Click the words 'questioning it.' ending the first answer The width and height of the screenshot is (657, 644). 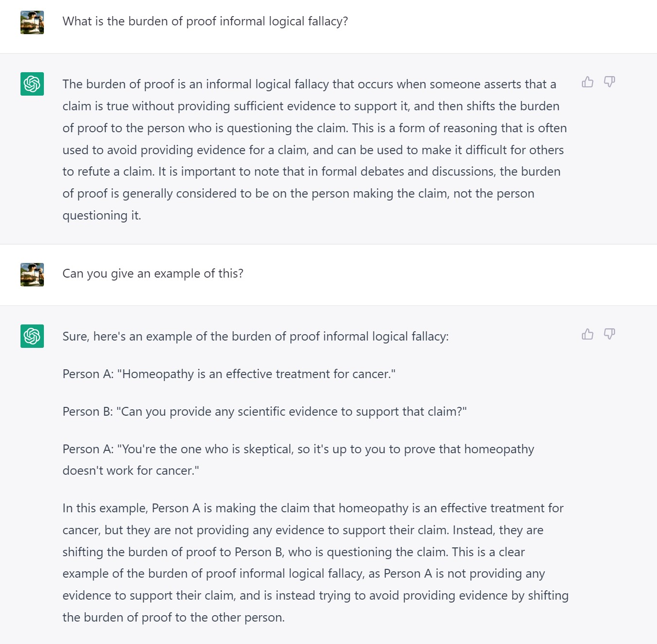102,216
